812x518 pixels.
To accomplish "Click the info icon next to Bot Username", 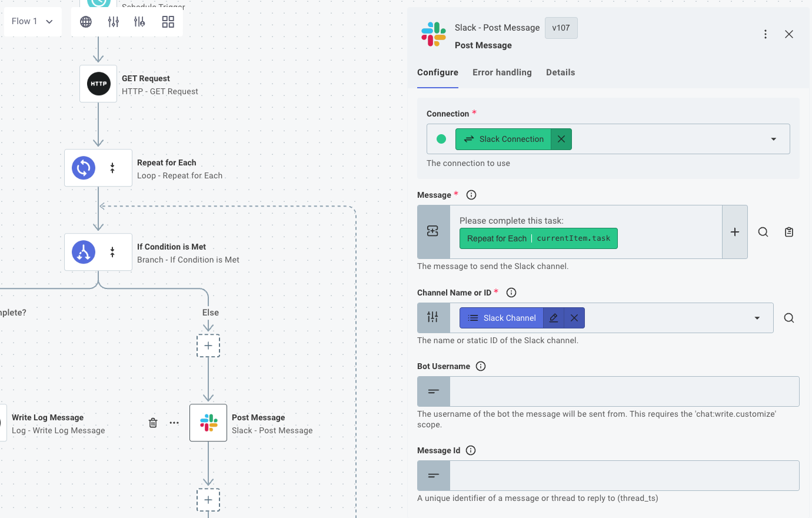I will [481, 366].
